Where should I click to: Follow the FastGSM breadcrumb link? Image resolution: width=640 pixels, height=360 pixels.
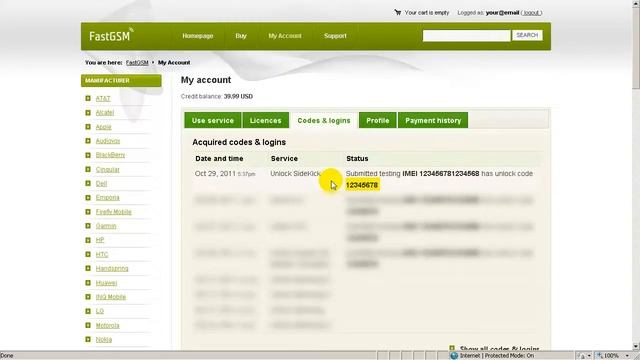(x=137, y=62)
